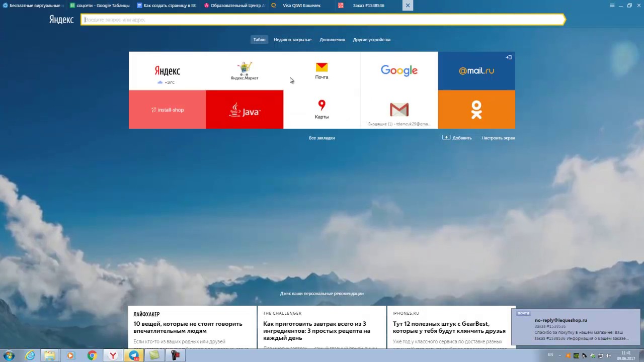Click the Яндекс logo beside the address bar
Viewport: 644px width, 362px height.
[x=61, y=20]
